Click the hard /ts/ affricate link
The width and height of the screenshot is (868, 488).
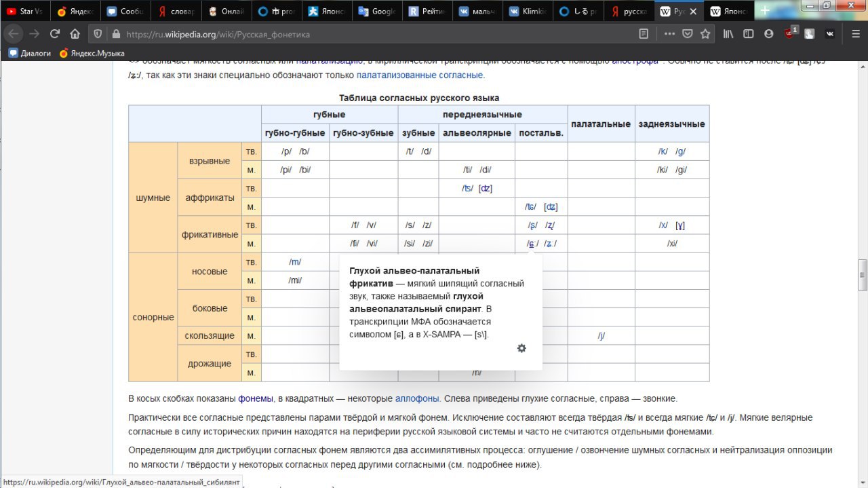click(x=468, y=189)
